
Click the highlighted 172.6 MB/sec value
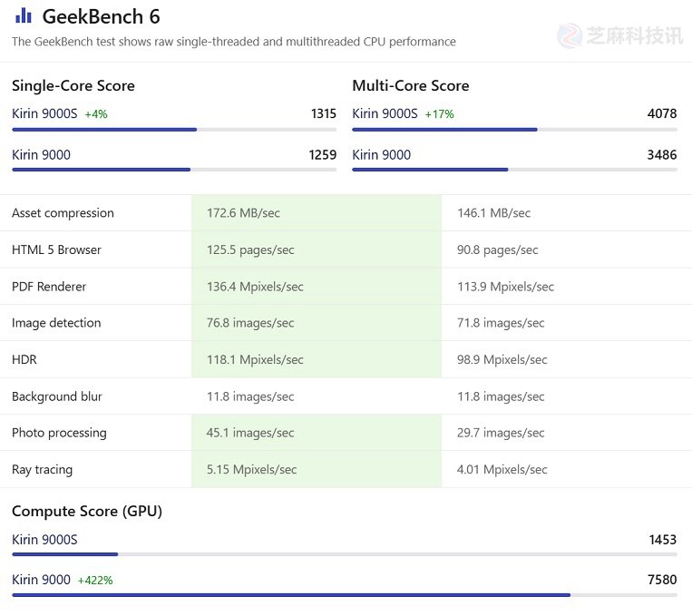(243, 213)
